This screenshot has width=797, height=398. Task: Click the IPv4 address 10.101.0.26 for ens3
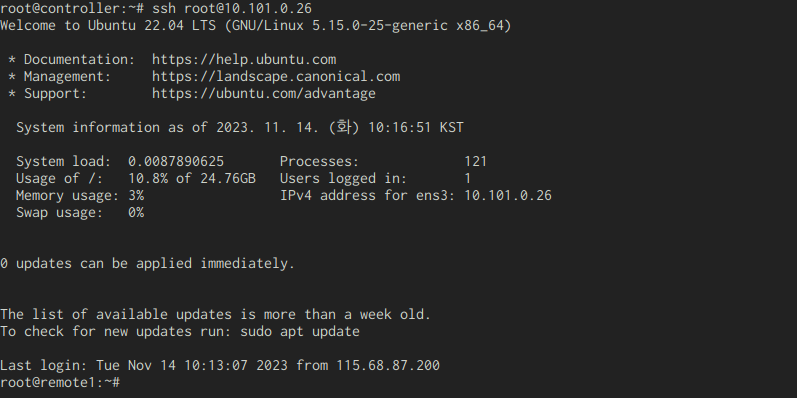tap(508, 196)
